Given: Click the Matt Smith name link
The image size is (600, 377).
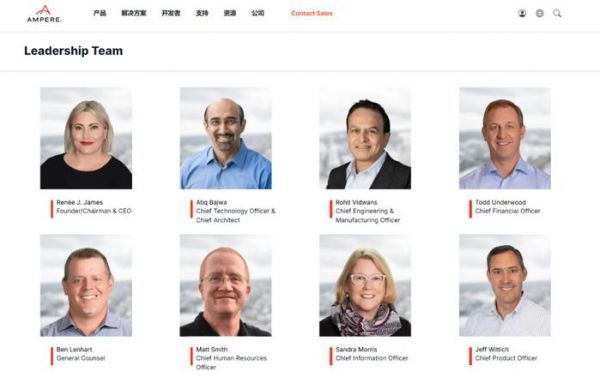Looking at the screenshot, I should [212, 349].
